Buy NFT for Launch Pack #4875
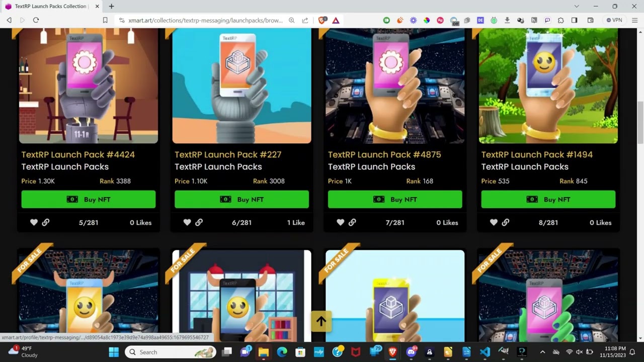 (395, 199)
